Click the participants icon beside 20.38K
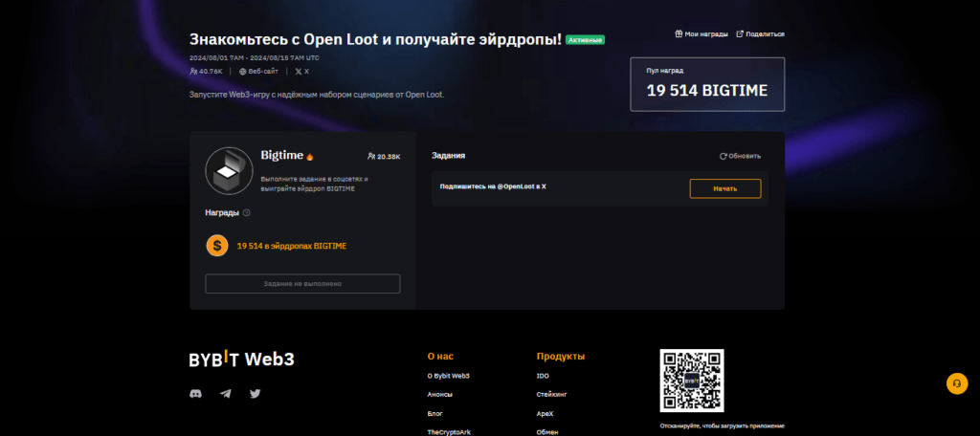 (371, 156)
